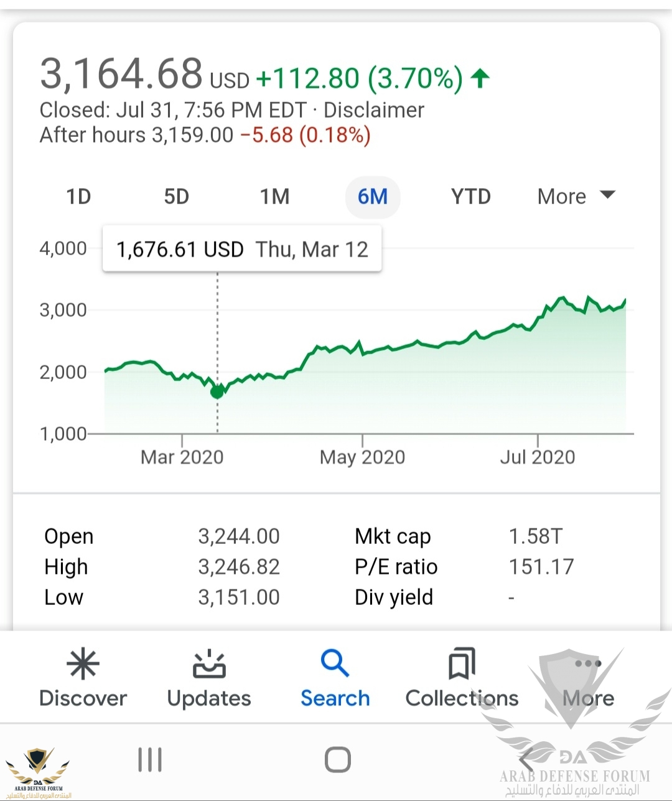Switch to the 1M range
The image size is (672, 801).
tap(274, 197)
